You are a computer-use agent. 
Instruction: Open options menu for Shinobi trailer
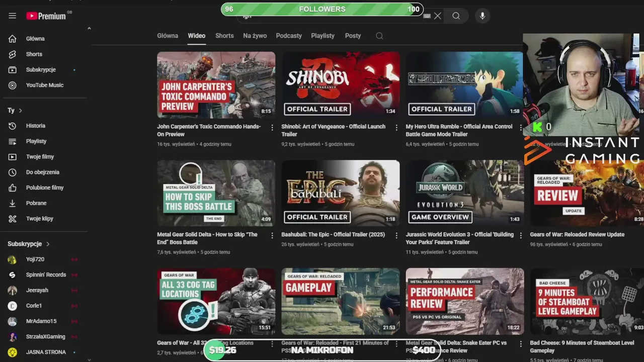coord(396,128)
